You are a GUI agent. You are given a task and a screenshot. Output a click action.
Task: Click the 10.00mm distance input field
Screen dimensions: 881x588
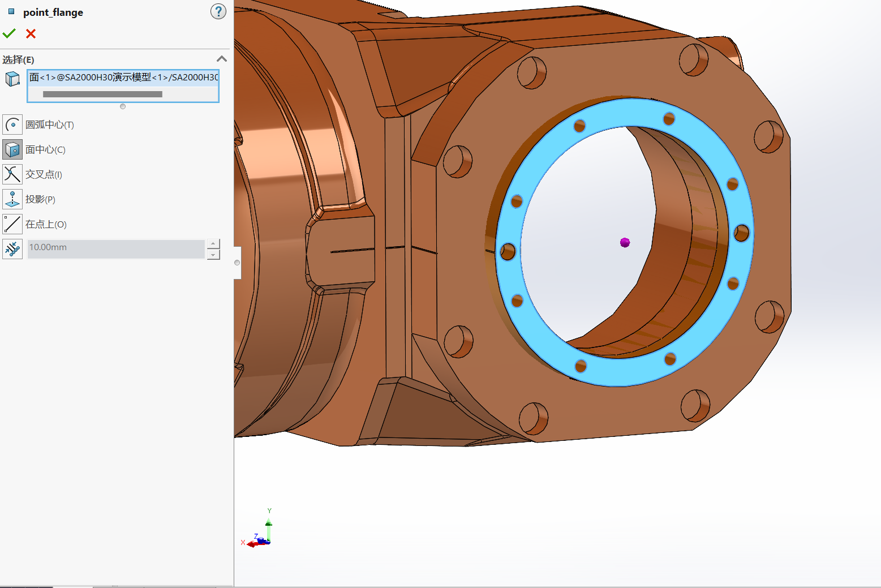(x=115, y=248)
